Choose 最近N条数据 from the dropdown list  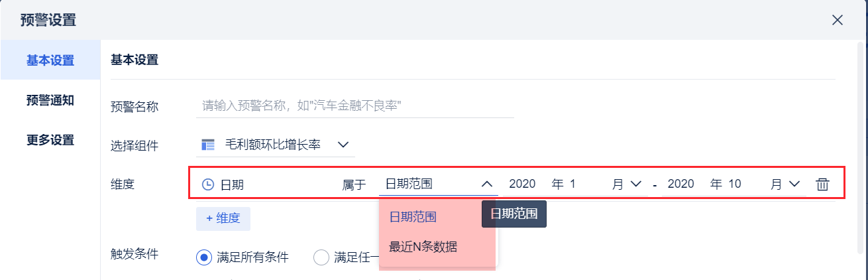[423, 247]
